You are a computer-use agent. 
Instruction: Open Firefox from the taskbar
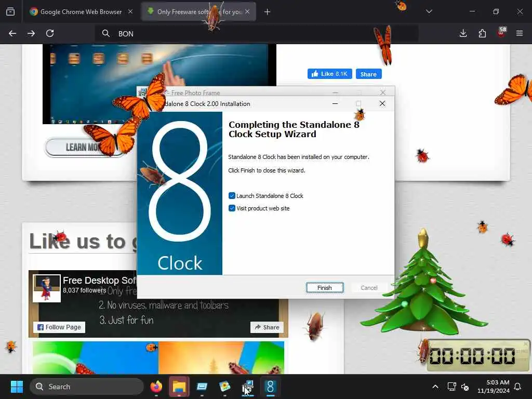(156, 387)
